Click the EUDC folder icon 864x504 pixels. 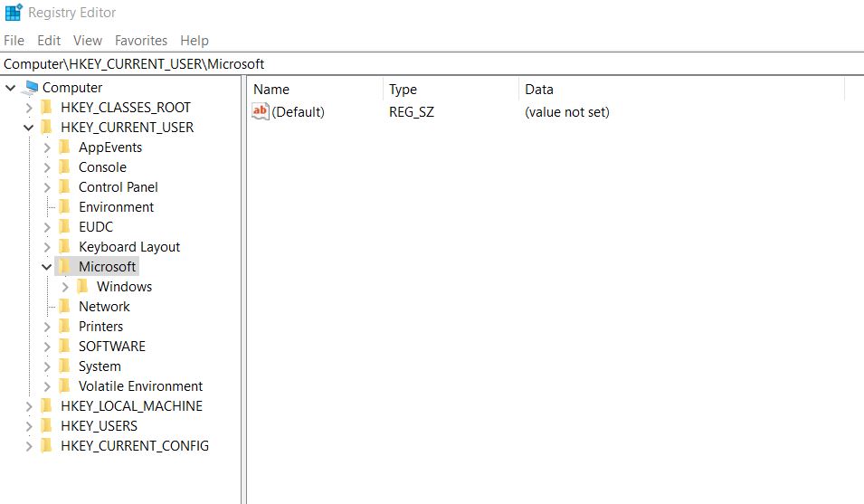tap(64, 226)
